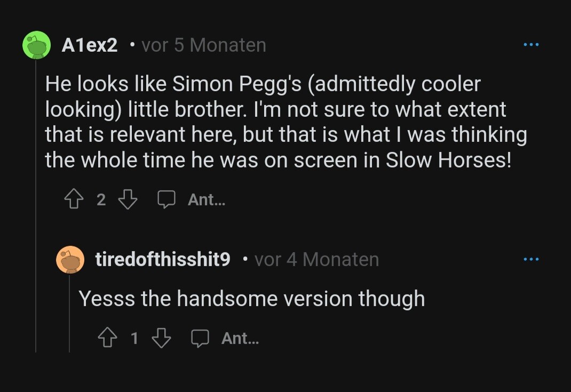Click the "vor 4 Monaten" timestamp
Image resolution: width=571 pixels, height=392 pixels.
coord(317,260)
